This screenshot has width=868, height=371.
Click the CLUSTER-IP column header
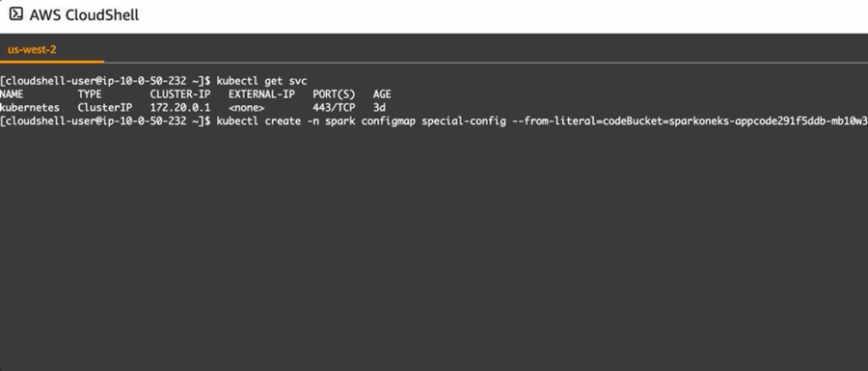pyautogui.click(x=180, y=94)
